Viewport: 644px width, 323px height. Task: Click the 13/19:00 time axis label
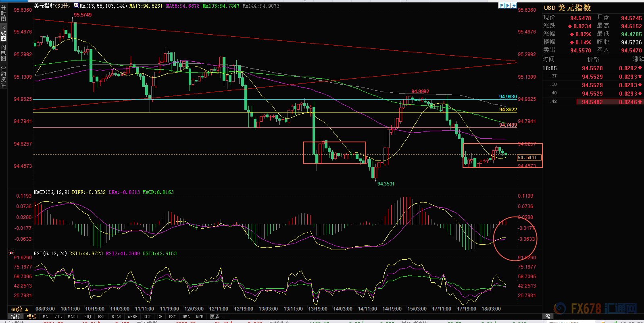point(318,309)
